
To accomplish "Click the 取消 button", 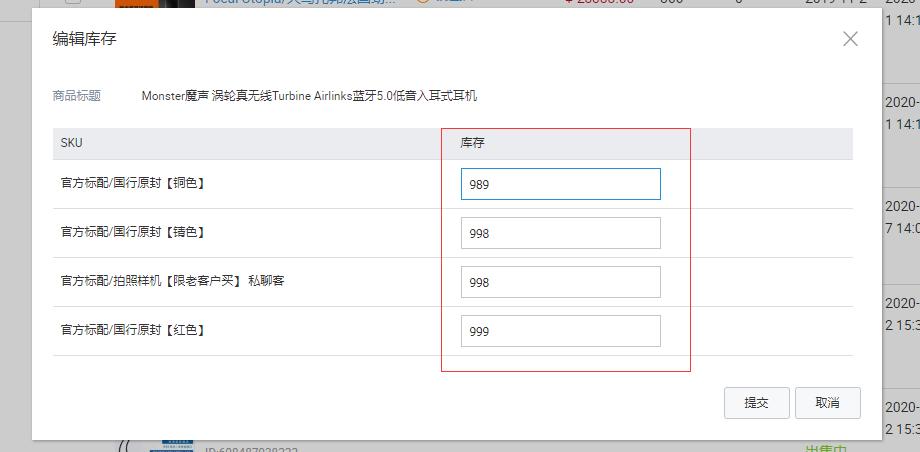I will point(827,403).
